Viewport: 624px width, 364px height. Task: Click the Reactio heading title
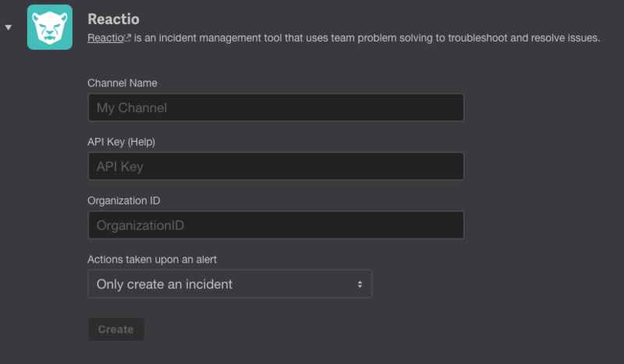tap(113, 19)
